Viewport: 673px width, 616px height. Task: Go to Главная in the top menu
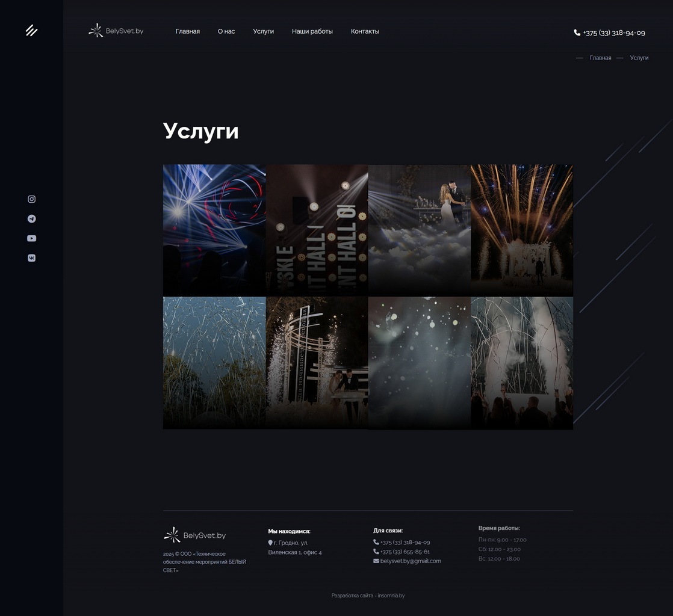187,31
